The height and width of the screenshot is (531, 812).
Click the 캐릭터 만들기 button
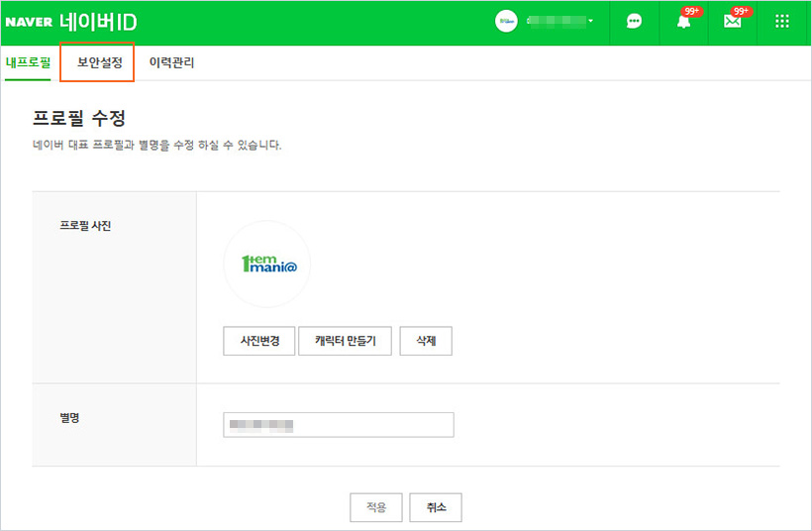(346, 341)
